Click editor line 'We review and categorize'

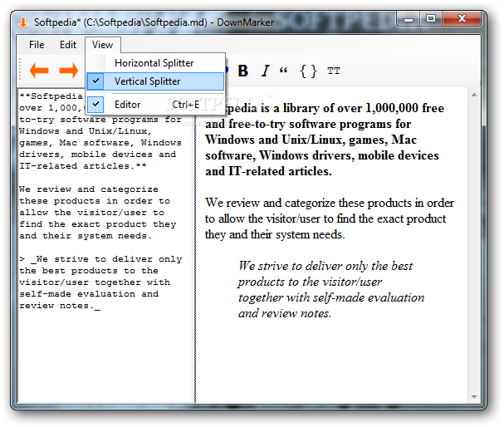[89, 189]
